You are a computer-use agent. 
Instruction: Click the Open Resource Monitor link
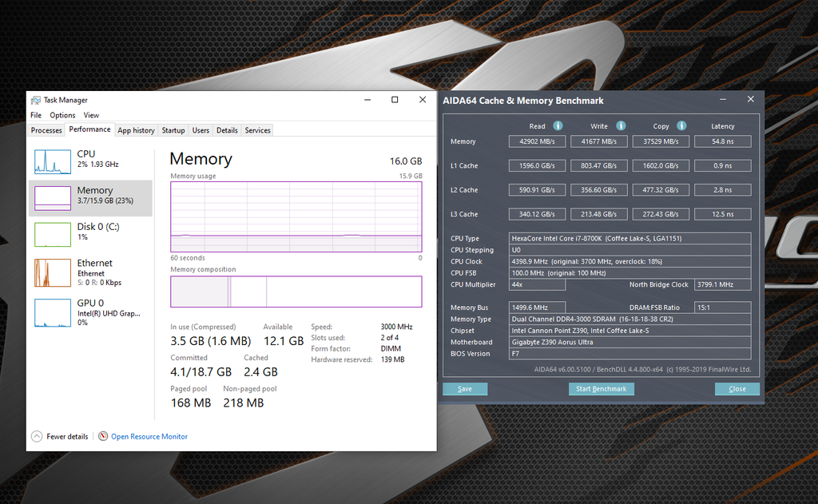149,437
